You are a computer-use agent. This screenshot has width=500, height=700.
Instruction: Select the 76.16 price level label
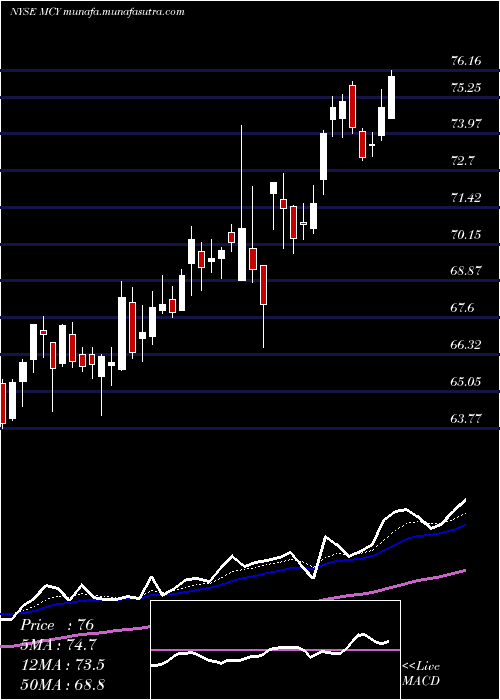tap(466, 61)
